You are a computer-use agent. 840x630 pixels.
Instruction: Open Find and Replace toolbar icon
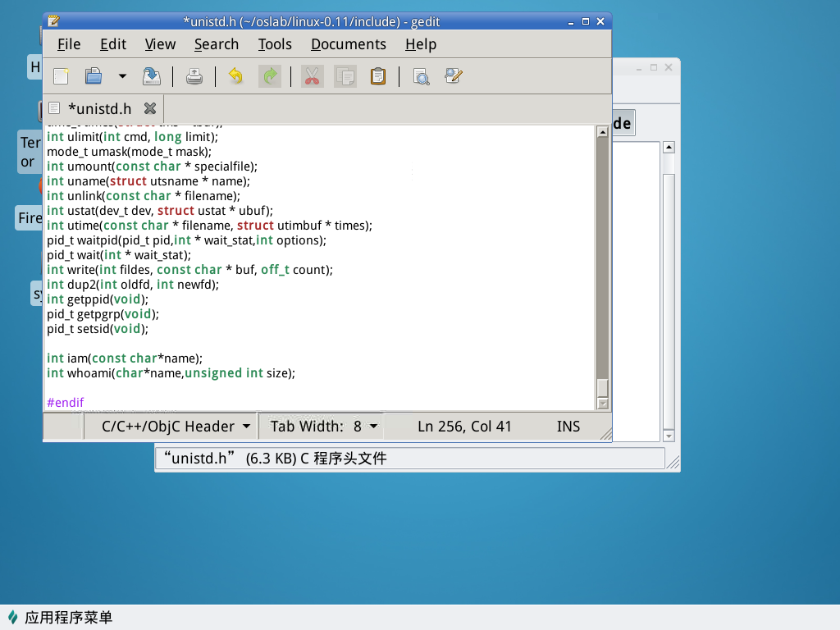[454, 76]
